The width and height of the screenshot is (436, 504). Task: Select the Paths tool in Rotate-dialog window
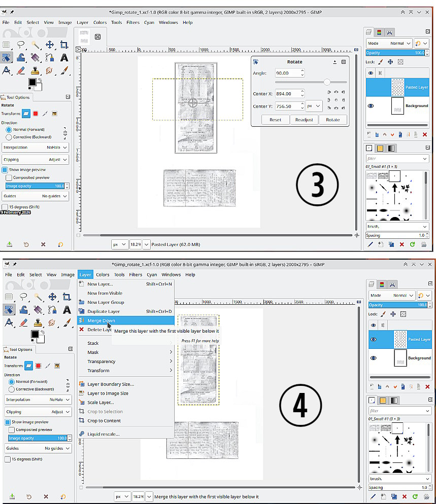(50, 57)
